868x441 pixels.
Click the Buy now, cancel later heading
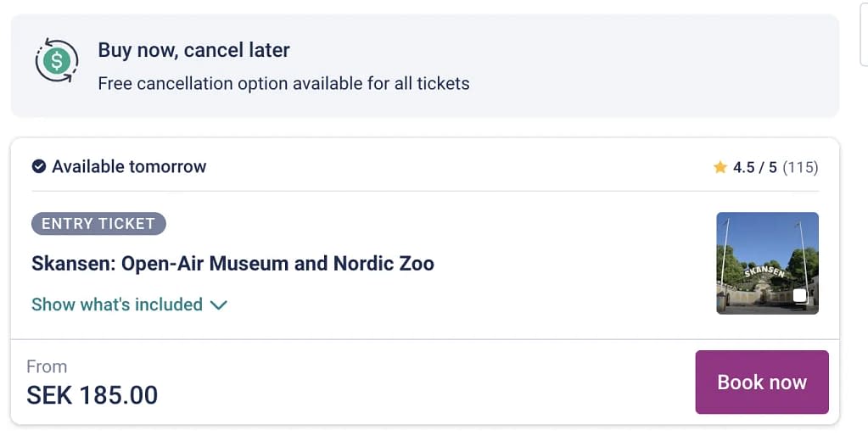click(x=193, y=50)
